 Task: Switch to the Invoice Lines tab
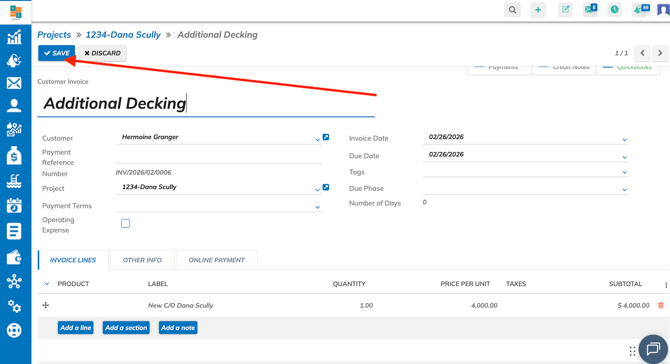[x=73, y=260]
